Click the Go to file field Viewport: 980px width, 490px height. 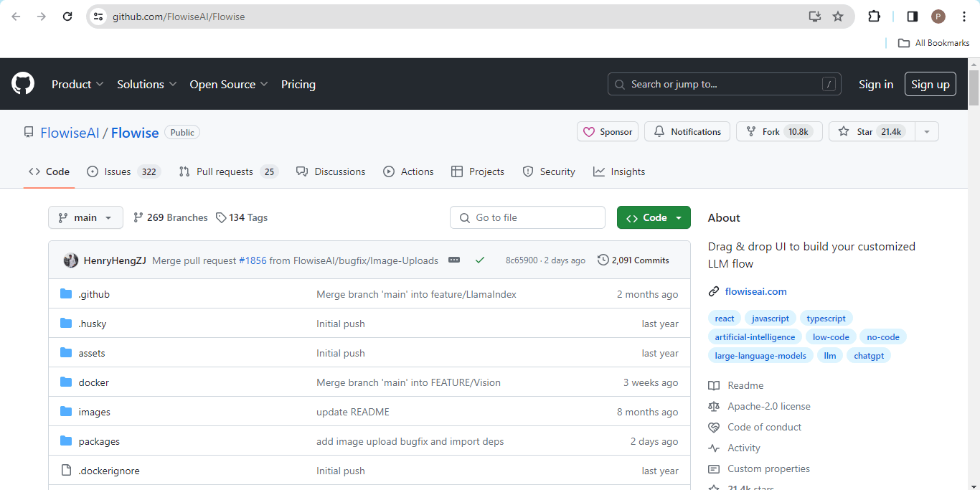pos(527,217)
